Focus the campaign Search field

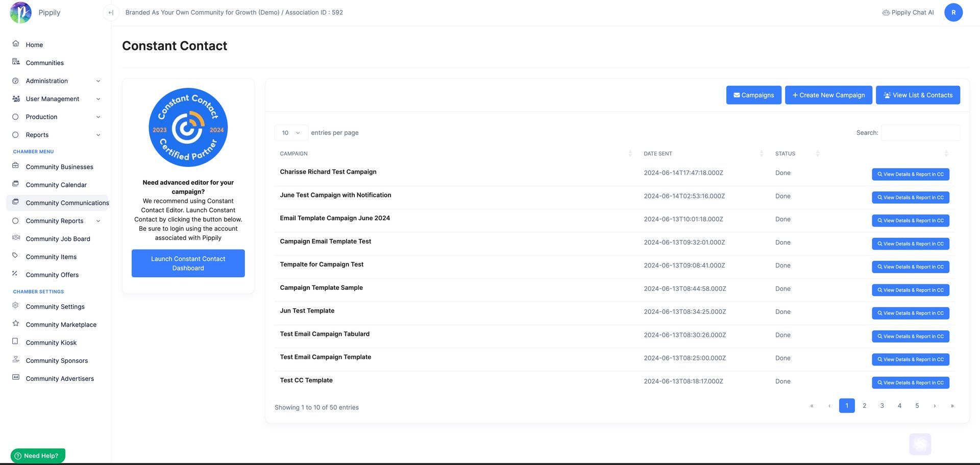click(x=920, y=133)
